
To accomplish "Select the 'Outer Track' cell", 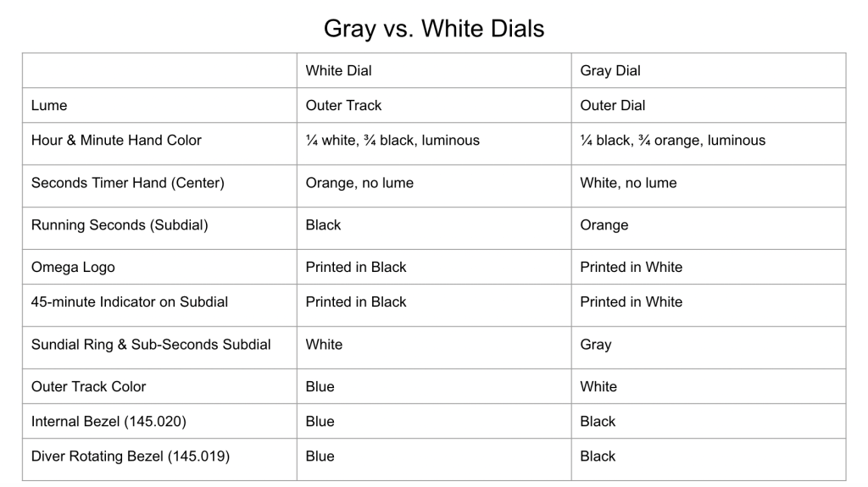I will click(x=343, y=106).
